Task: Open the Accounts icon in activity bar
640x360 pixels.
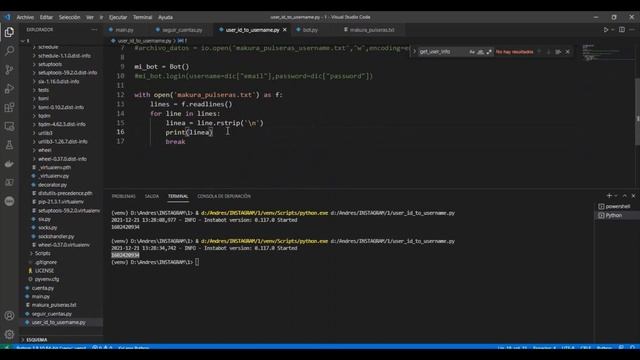Action: 9,316
